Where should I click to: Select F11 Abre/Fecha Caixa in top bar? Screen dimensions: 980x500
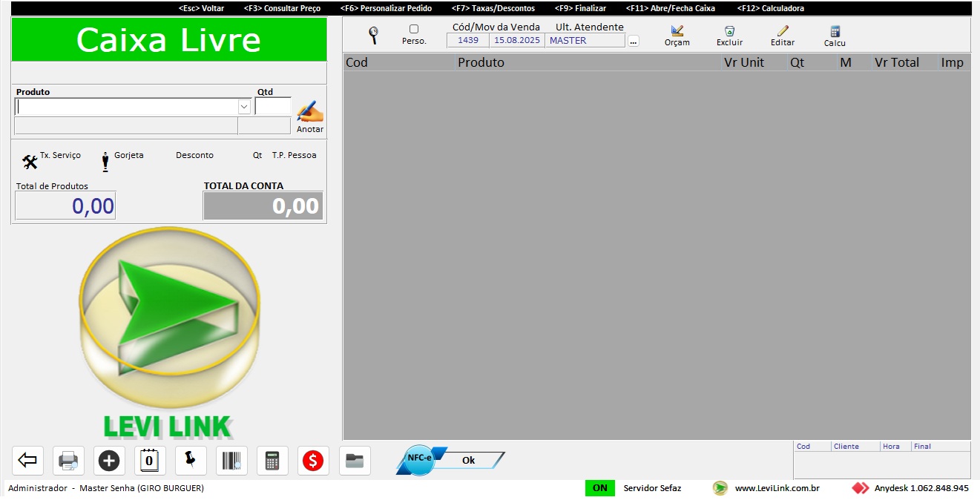[671, 8]
